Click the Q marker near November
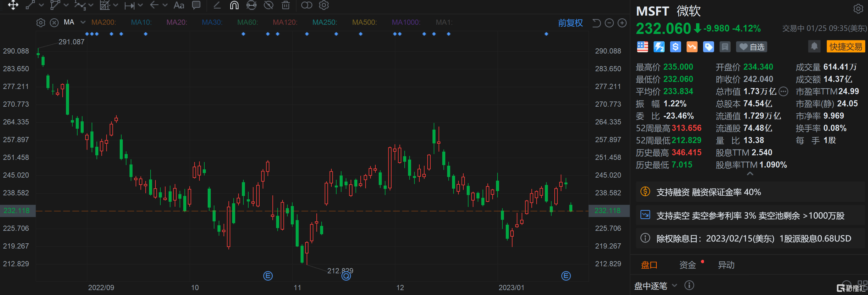The width and height of the screenshot is (868, 295). click(x=346, y=276)
